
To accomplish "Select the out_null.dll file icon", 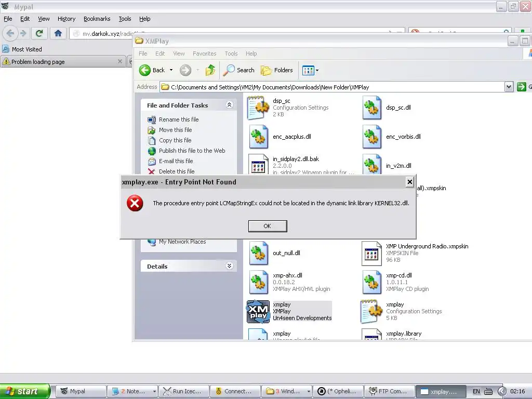I will (x=259, y=254).
